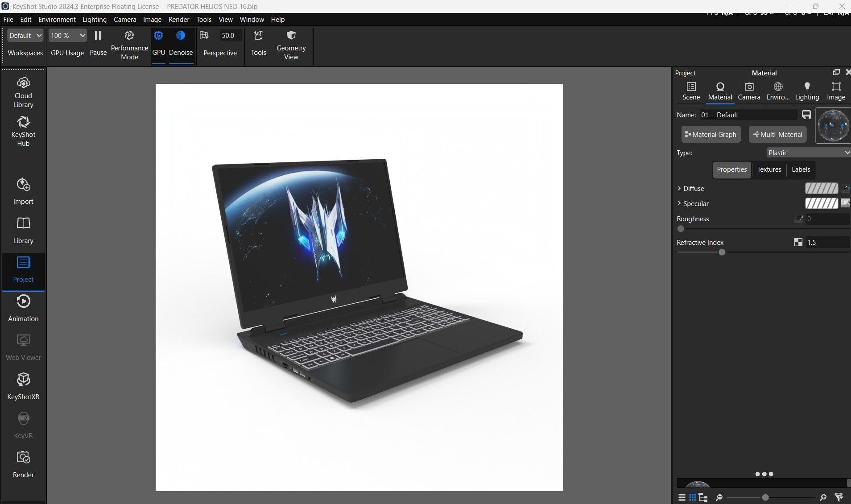Open the View menu
This screenshot has height=504, width=851.
coord(225,19)
